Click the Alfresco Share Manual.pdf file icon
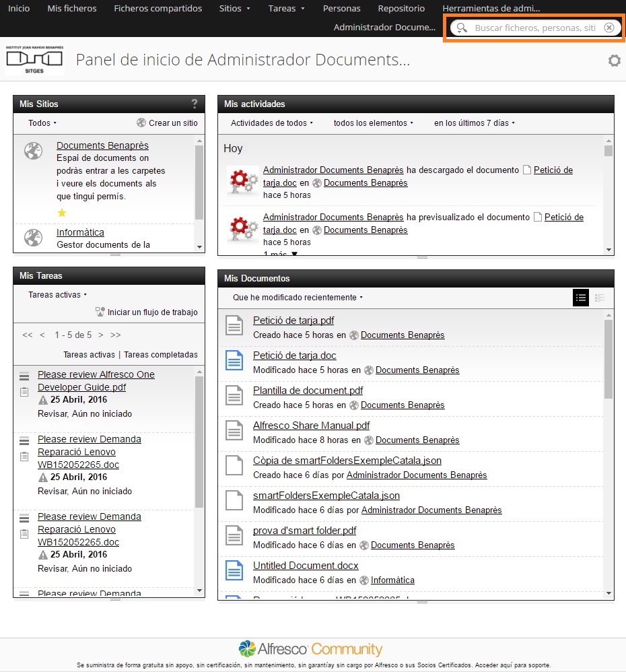Viewport: 626px width, 672px height. tap(234, 430)
